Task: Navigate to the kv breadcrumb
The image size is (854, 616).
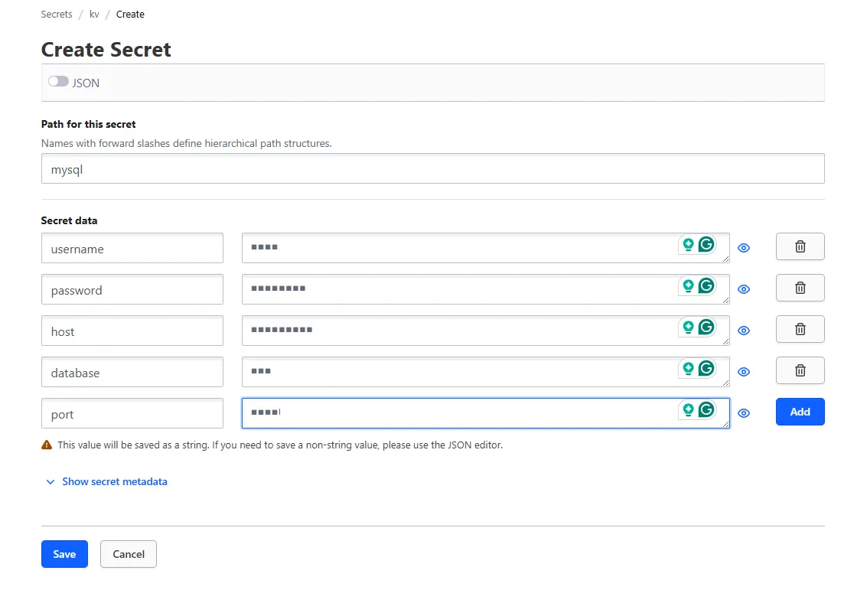Action: coord(94,14)
